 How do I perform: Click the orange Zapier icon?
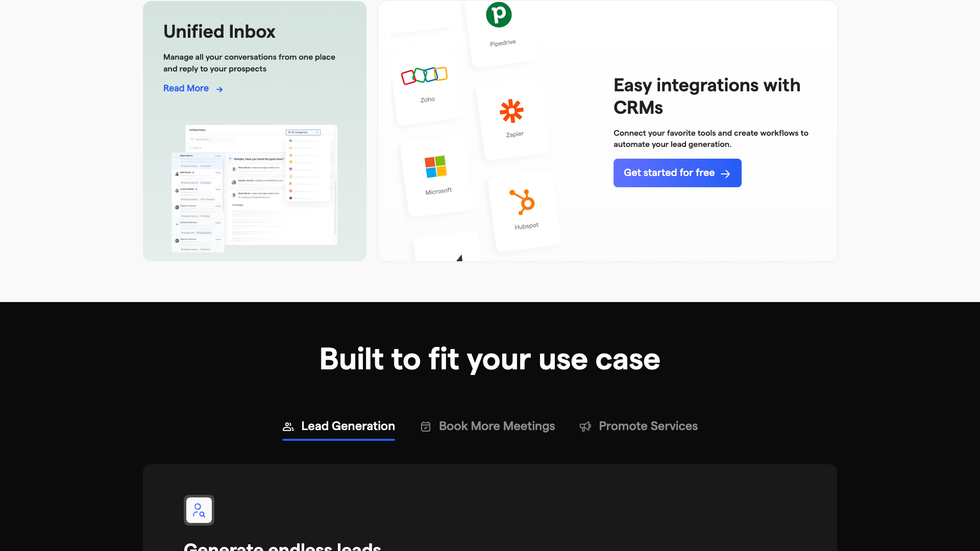click(x=511, y=109)
